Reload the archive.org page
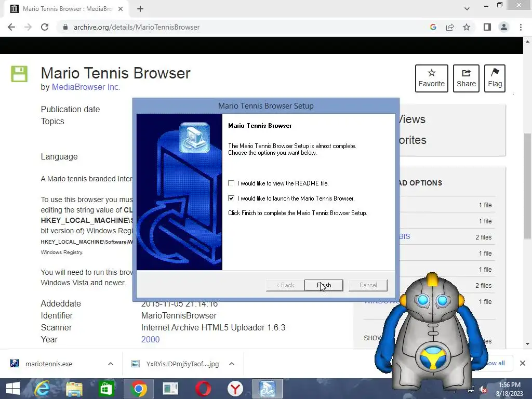Image resolution: width=532 pixels, height=399 pixels. point(45,27)
